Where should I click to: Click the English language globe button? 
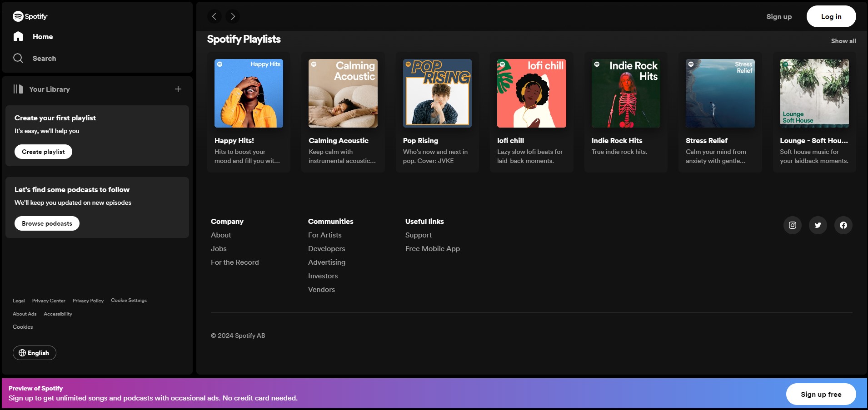click(35, 353)
